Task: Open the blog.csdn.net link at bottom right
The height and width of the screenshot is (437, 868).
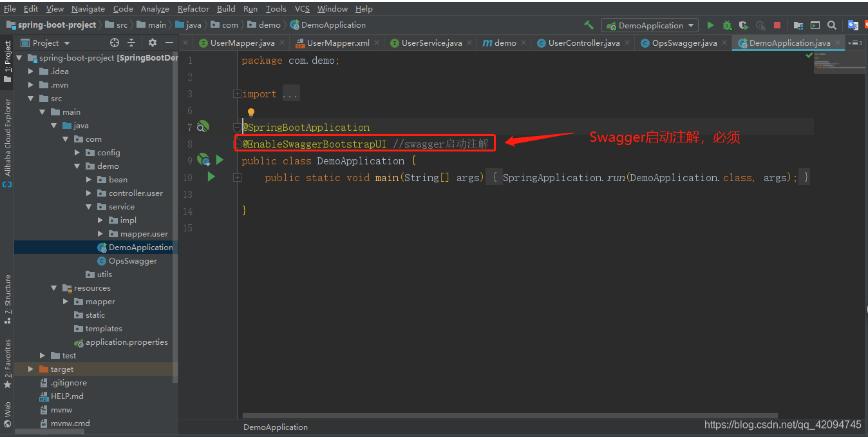Action: pos(782,425)
